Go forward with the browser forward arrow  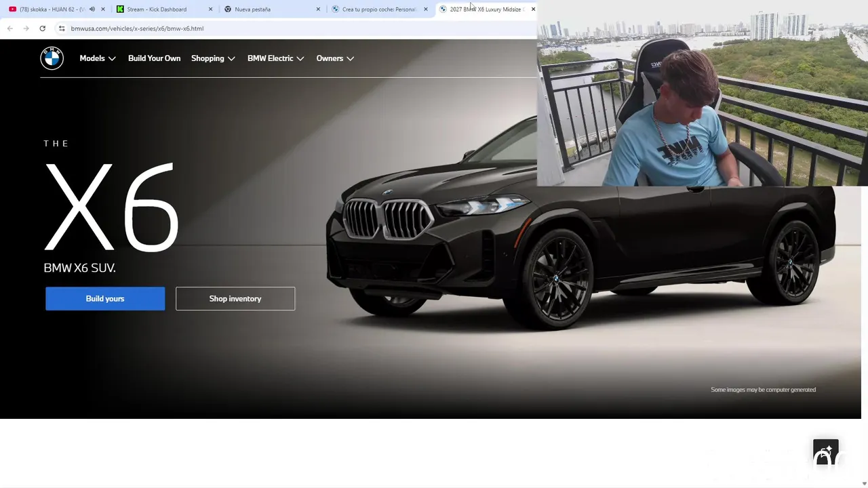click(x=26, y=28)
